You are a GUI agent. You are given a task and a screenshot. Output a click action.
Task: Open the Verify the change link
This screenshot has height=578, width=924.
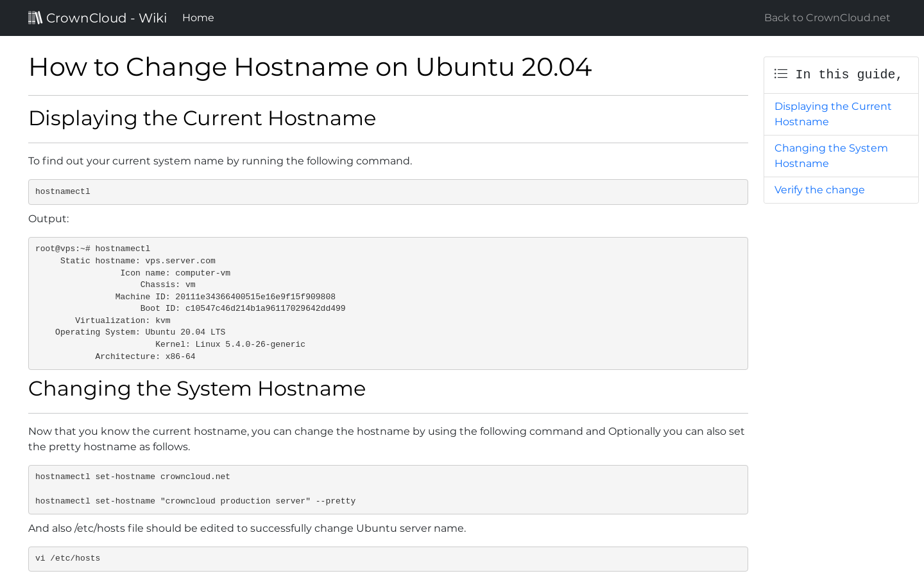click(x=819, y=190)
